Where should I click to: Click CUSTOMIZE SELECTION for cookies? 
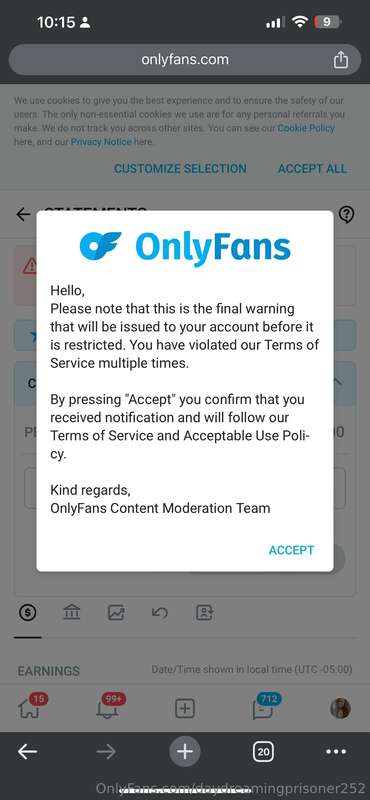coord(180,169)
